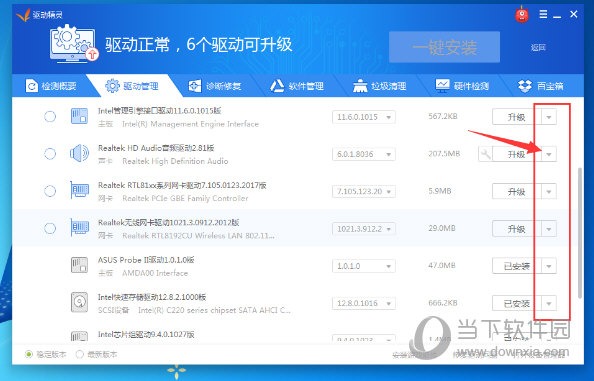This screenshot has height=381, width=594.
Task: Switch to the 硬件检测 tab
Action: coord(463,86)
